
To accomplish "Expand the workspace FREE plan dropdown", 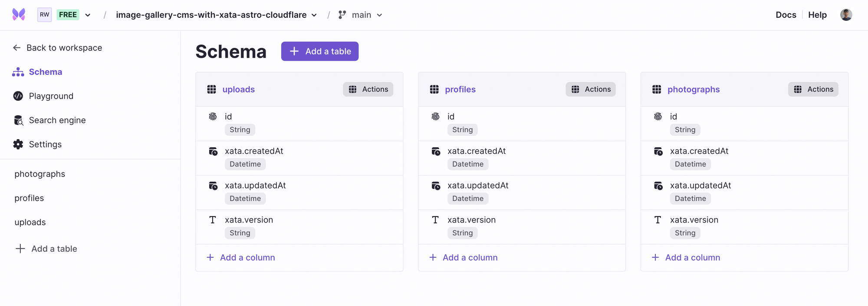I will tap(88, 15).
